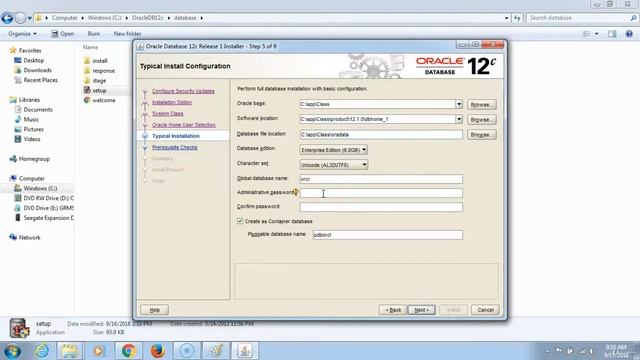640x360 pixels.
Task: Click administrative password warning icon
Action: click(296, 192)
